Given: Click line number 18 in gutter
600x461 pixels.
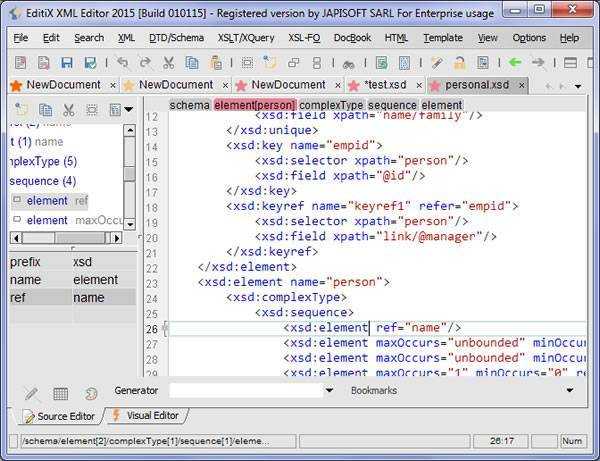Looking at the screenshot, I should pos(152,208).
